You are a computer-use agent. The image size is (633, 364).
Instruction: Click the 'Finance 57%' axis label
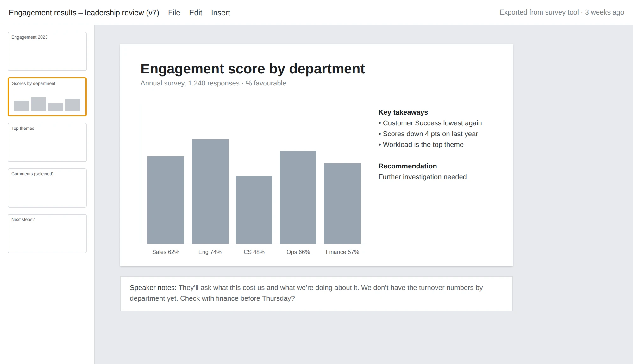pyautogui.click(x=342, y=252)
